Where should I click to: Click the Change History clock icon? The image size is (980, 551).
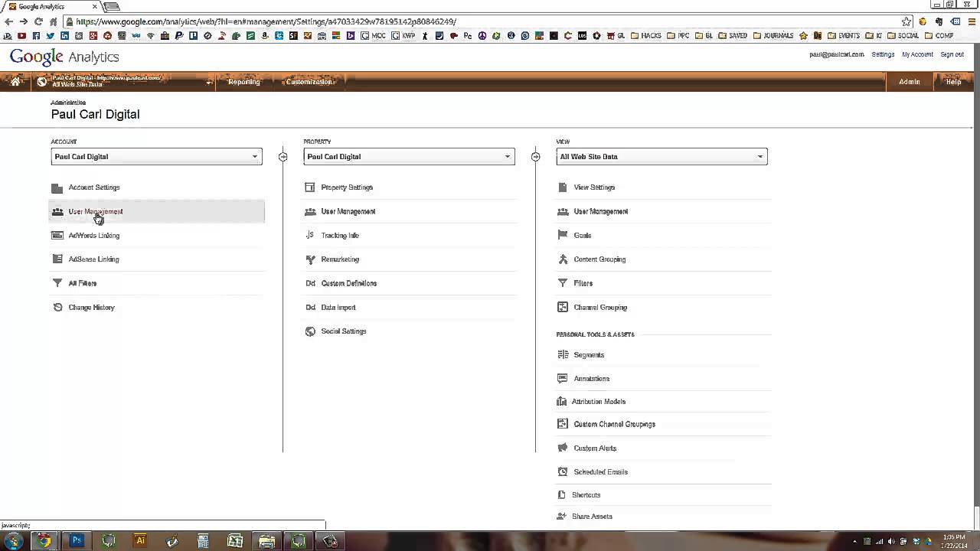(x=57, y=308)
